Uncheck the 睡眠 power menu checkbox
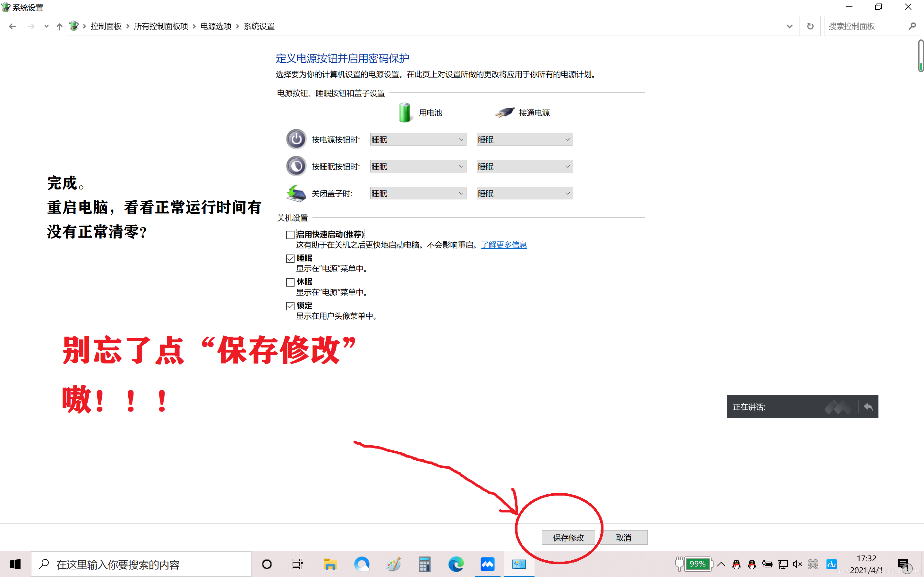This screenshot has height=577, width=924. 290,258
